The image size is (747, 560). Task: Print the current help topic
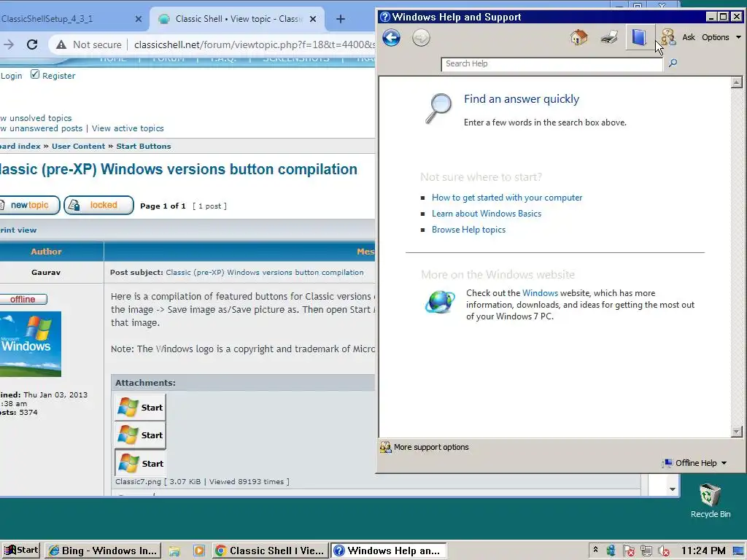point(609,37)
